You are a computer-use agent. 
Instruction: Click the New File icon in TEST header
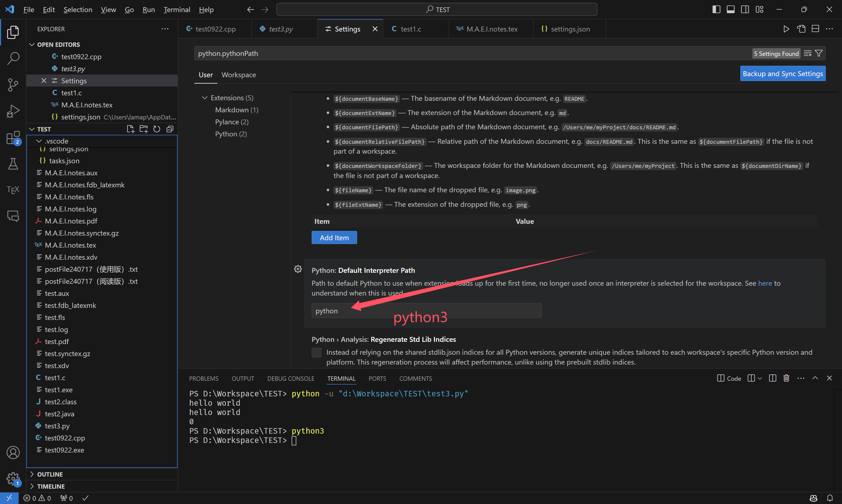click(x=130, y=129)
